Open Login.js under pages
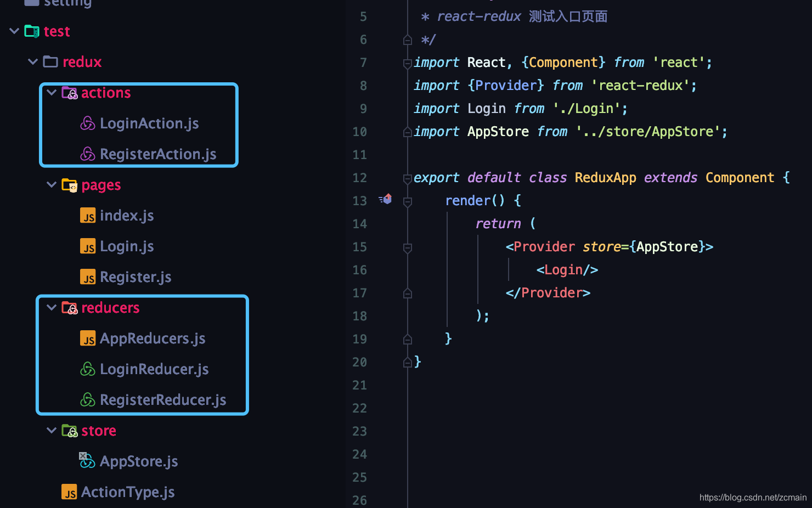Image resolution: width=812 pixels, height=508 pixels. tap(127, 246)
